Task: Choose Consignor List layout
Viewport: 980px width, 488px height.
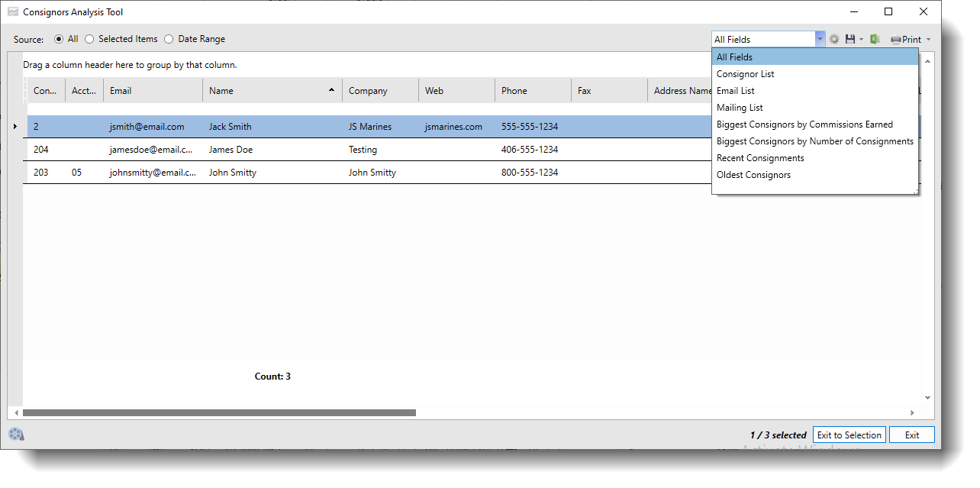Action: (x=814, y=74)
